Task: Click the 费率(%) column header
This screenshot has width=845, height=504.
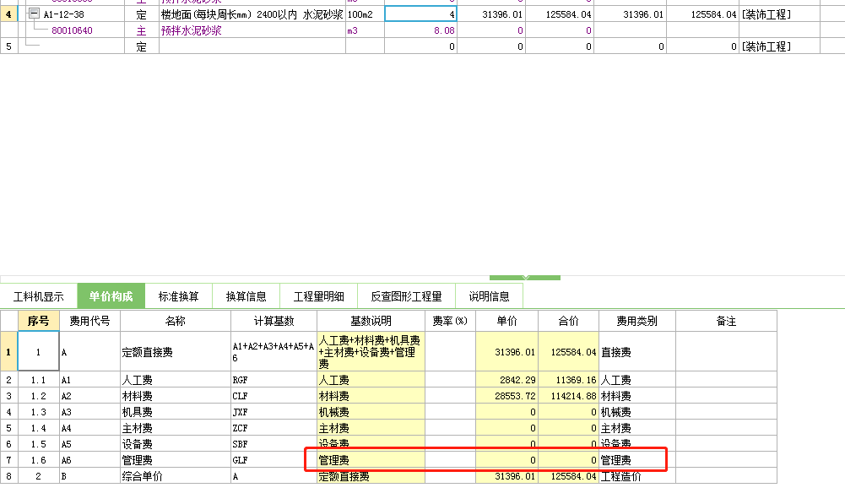Action: coord(450,321)
